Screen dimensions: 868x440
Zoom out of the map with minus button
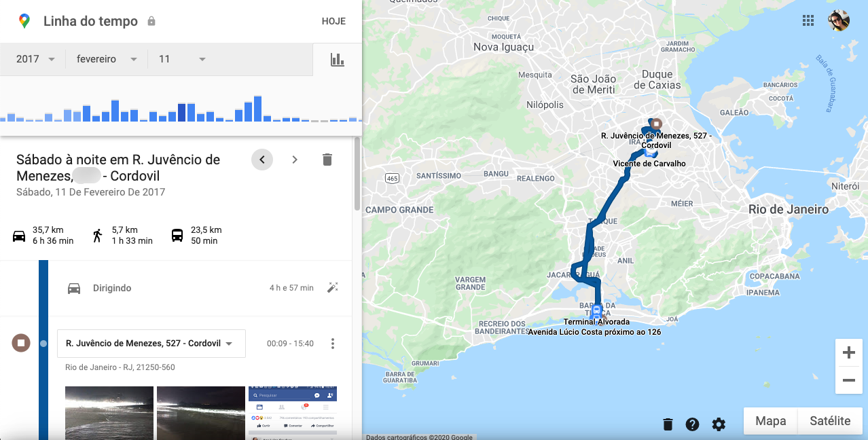(x=848, y=380)
